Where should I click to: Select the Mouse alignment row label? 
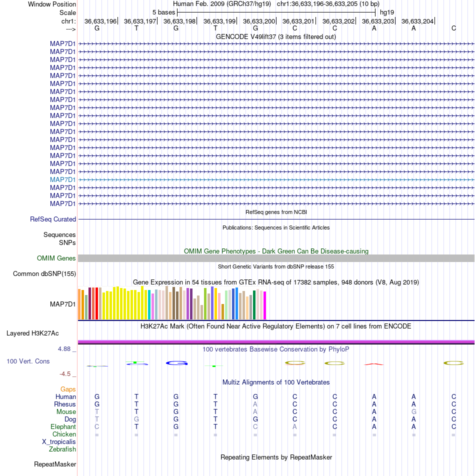tap(66, 411)
